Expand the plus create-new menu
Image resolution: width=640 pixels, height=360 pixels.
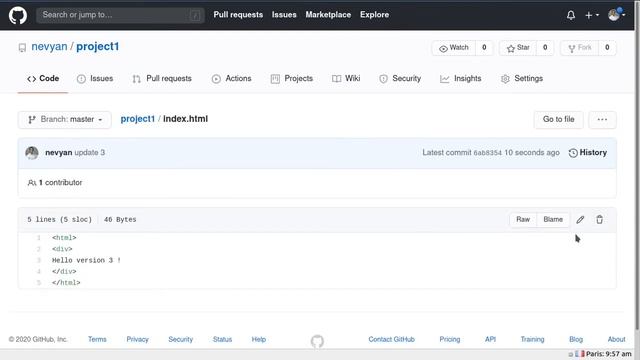click(x=592, y=16)
